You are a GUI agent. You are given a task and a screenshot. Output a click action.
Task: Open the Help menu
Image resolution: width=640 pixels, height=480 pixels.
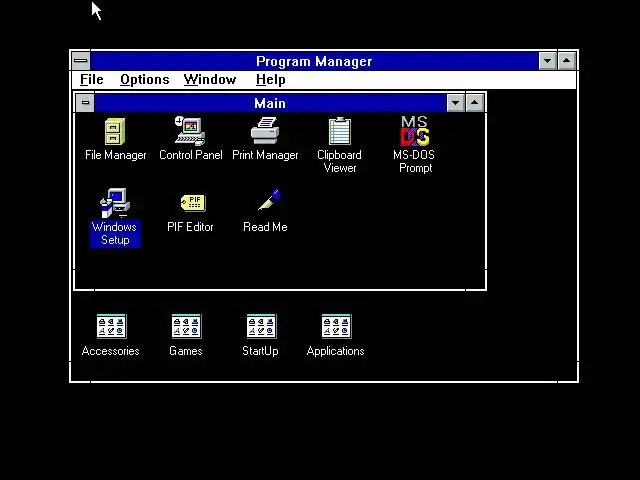[271, 80]
